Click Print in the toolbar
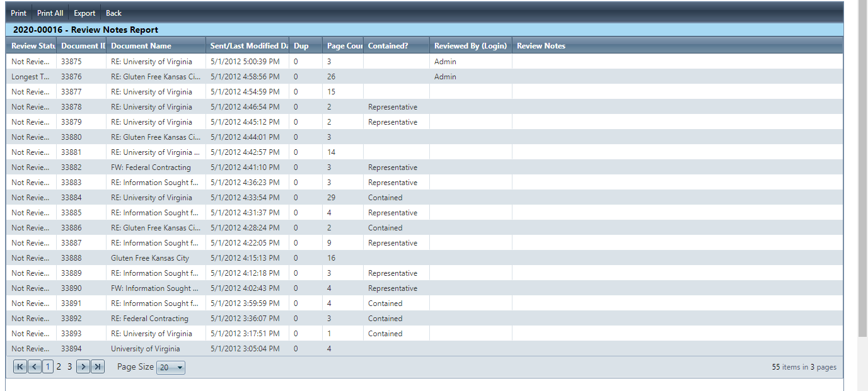This screenshot has height=391, width=868. 18,13
